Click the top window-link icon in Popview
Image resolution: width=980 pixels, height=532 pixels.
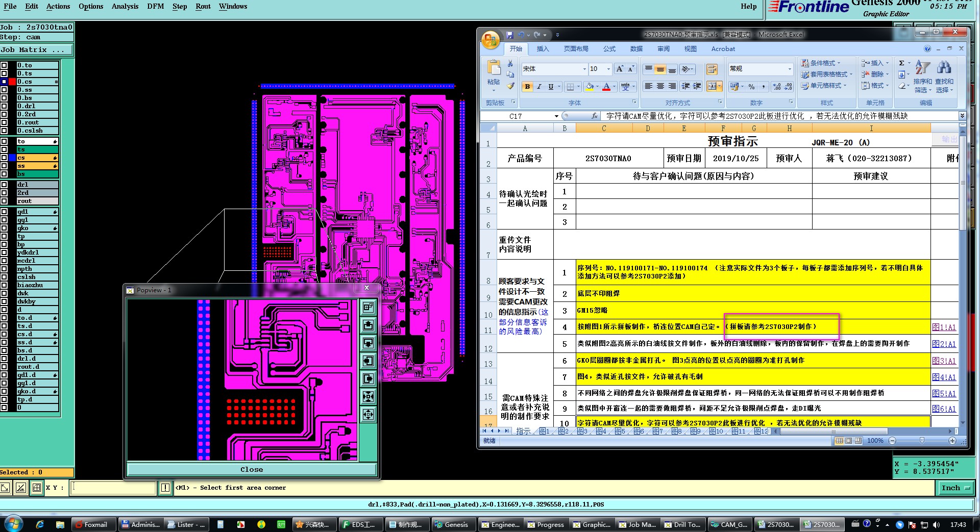click(368, 307)
